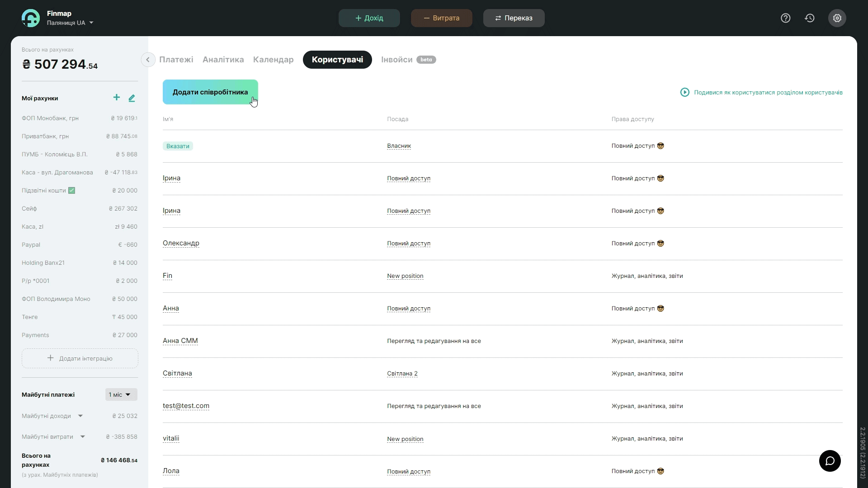Select ПУМБ - Коломієць В.П. account
Image resolution: width=868 pixels, height=488 pixels.
click(x=80, y=154)
